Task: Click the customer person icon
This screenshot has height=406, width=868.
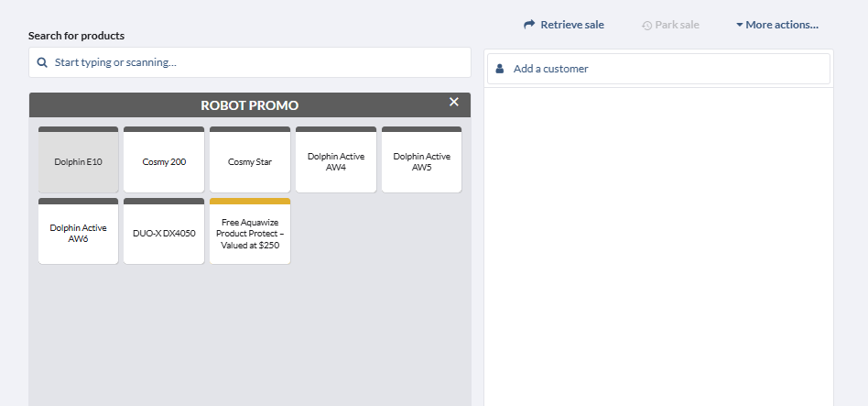Action: 500,69
